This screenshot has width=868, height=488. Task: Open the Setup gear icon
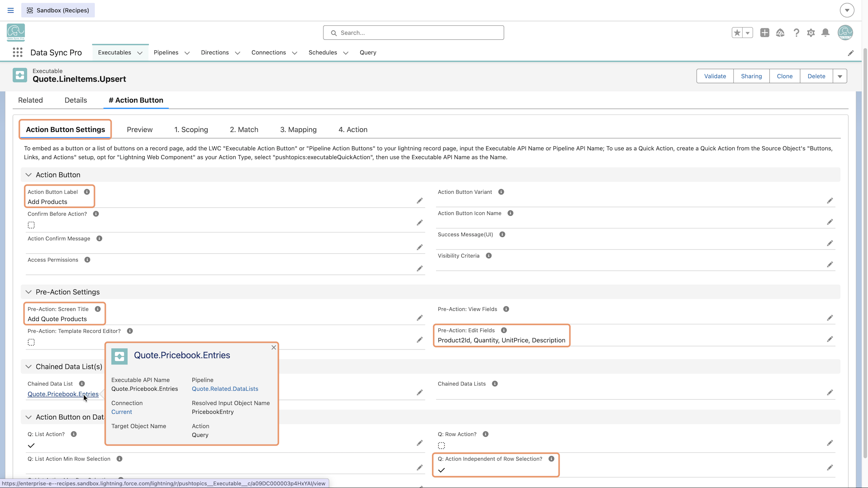tap(811, 33)
